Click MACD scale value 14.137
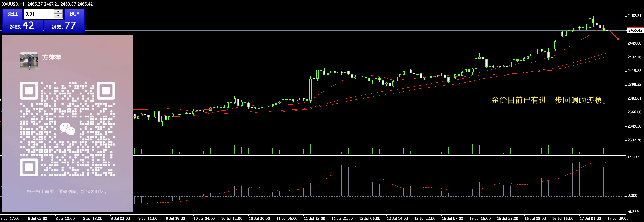This screenshot has height=222, width=644. [633, 157]
